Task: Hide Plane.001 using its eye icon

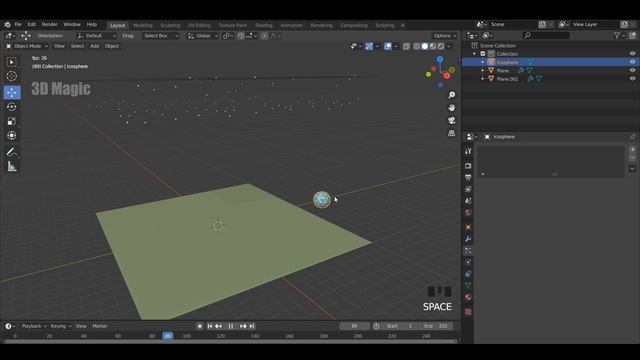Action: 632,79
